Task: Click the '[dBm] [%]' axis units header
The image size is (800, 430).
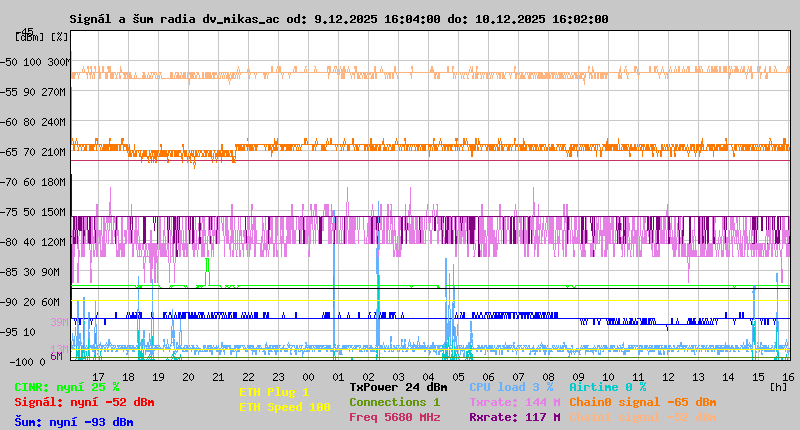Action: pos(41,37)
